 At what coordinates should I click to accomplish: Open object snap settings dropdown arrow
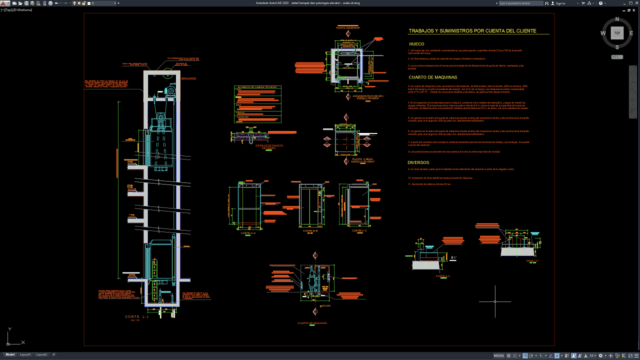pyautogui.click(x=562, y=356)
